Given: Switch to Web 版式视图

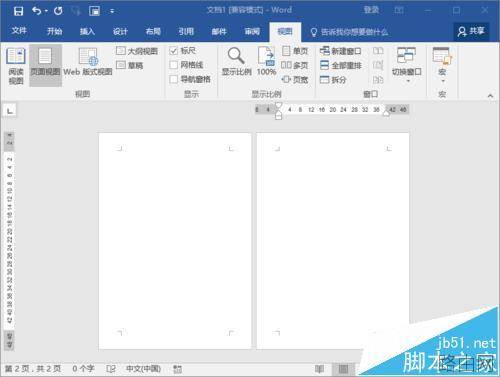Looking at the screenshot, I should [88, 62].
